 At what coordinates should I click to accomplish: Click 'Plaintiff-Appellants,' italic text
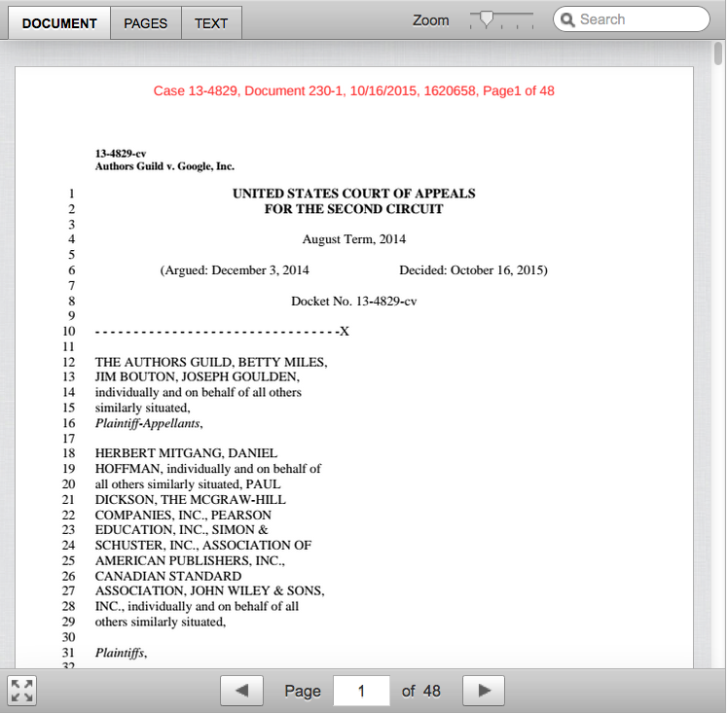[149, 423]
